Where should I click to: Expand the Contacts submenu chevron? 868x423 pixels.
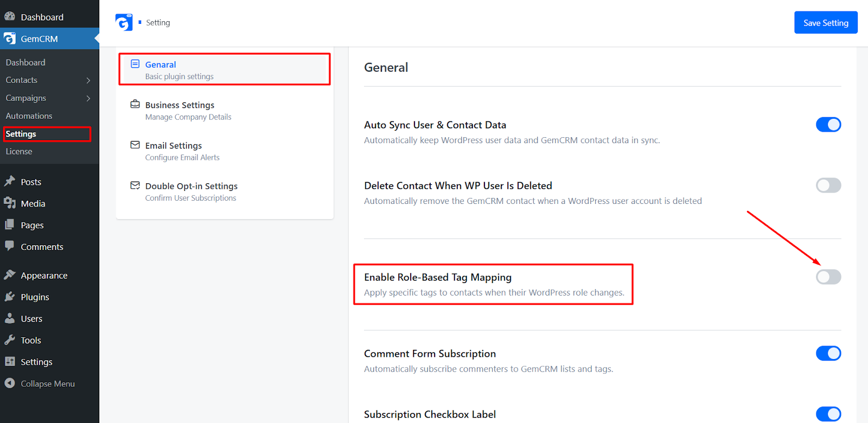tap(88, 80)
